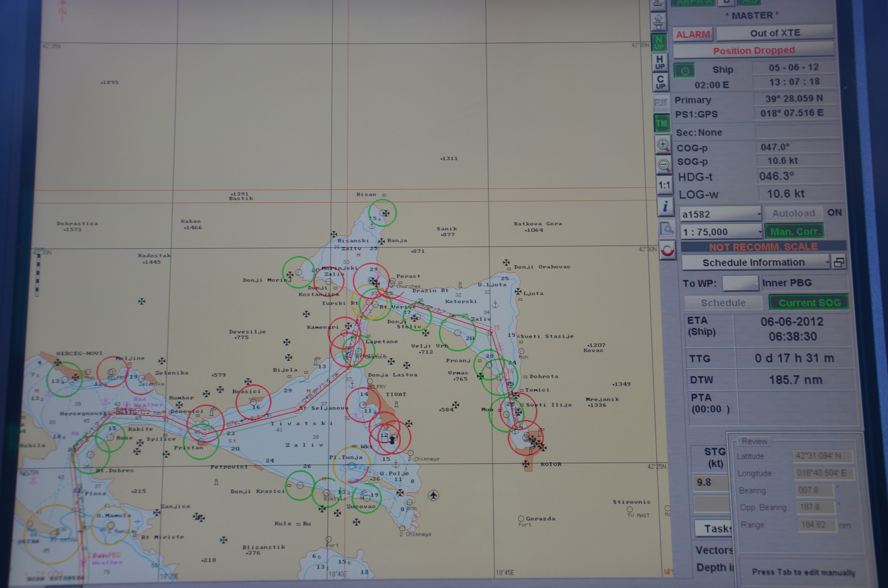Click the chart zoom in magnifier
888x588 pixels.
[x=663, y=145]
